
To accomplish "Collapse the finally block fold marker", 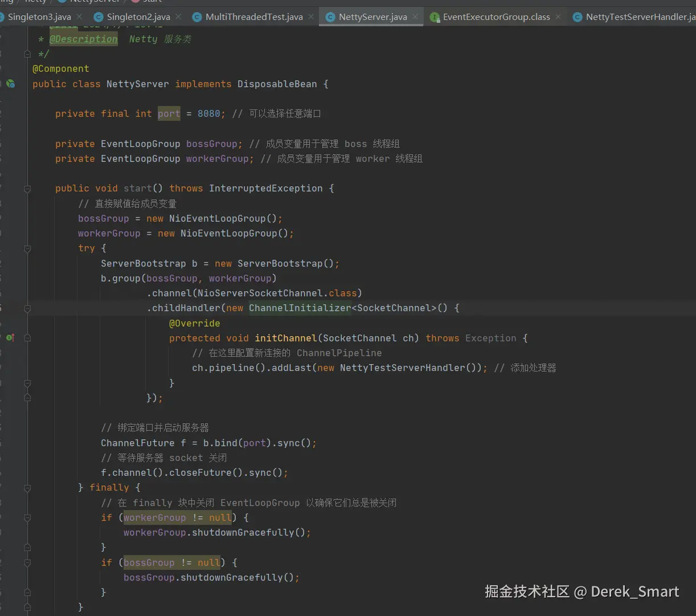I will click(27, 488).
